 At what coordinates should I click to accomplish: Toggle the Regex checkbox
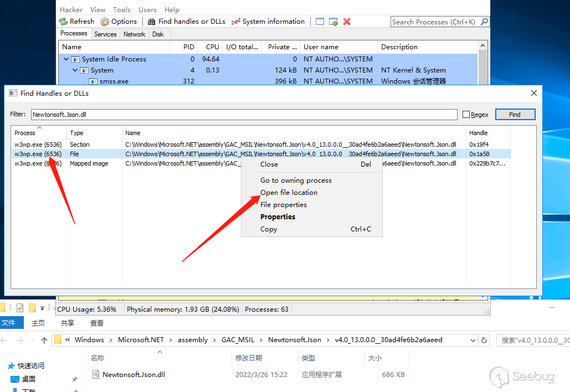coord(466,115)
